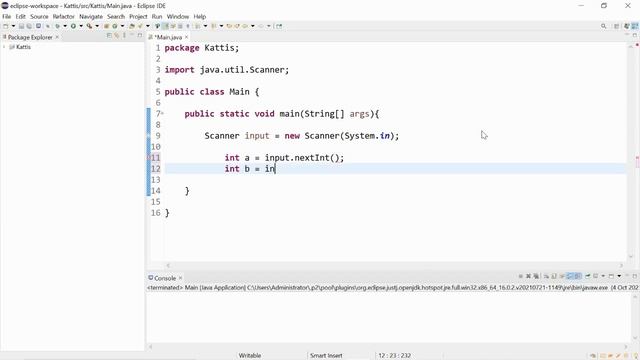The width and height of the screenshot is (640, 360).
Task: Click the 'Writable' status bar entry
Action: point(250,356)
